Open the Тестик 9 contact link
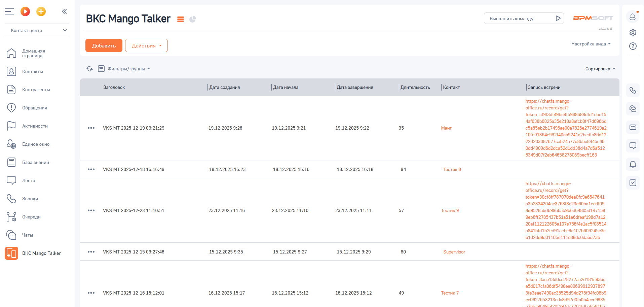Screen dimensions: 644x307 (x=450, y=210)
